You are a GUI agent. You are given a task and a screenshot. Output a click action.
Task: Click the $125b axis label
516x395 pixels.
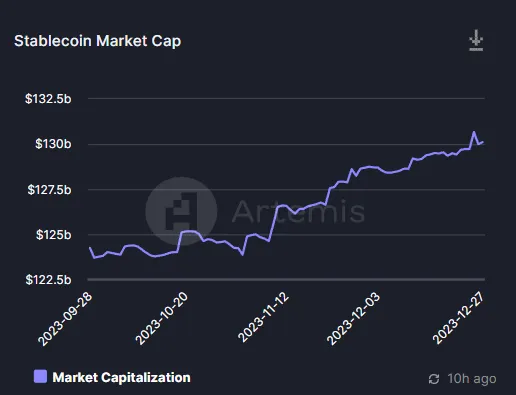coord(54,235)
